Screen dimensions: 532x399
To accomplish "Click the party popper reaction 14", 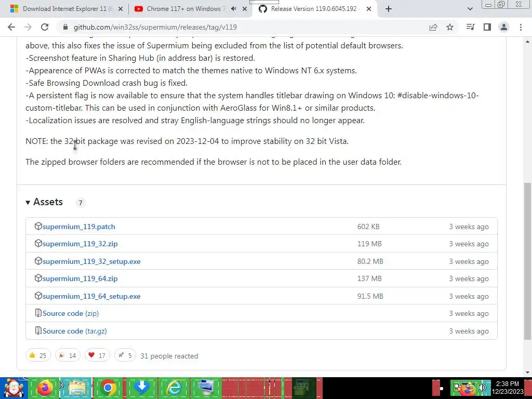I will pyautogui.click(x=68, y=355).
